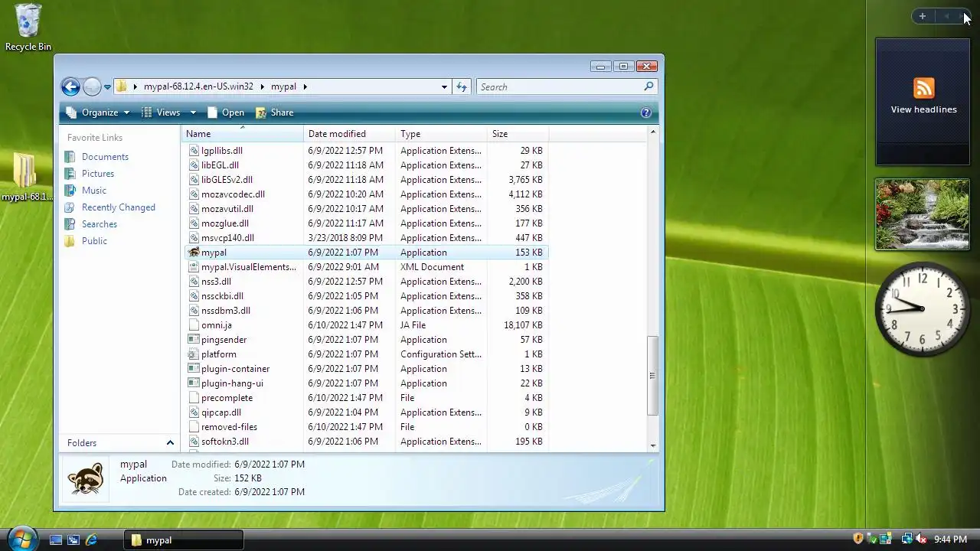Viewport: 980px width, 551px height.
Task: Open the Documents favorite link
Action: [105, 157]
